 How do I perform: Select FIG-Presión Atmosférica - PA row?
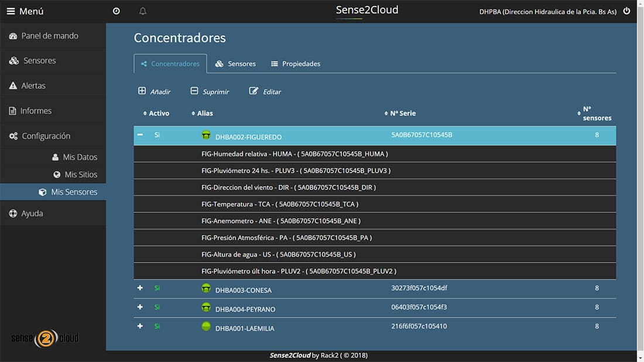coord(375,238)
